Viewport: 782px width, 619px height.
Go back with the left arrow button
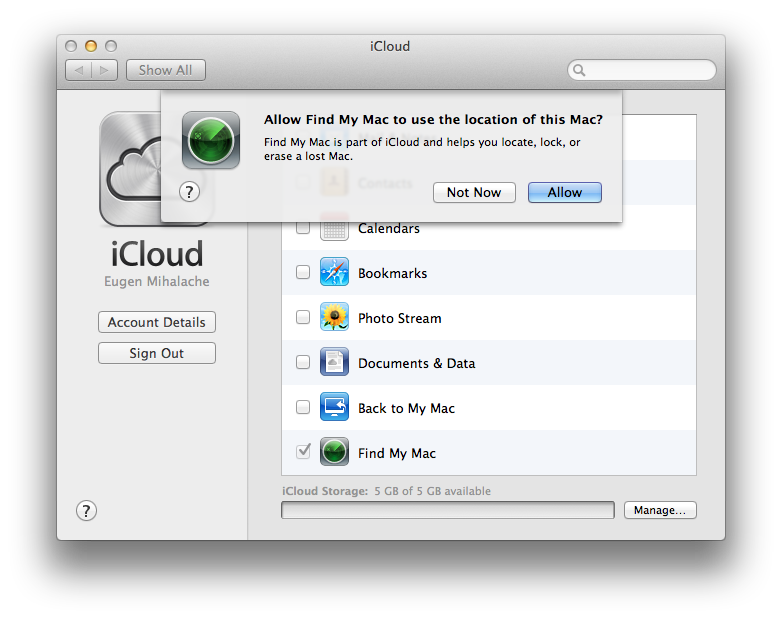pos(79,70)
